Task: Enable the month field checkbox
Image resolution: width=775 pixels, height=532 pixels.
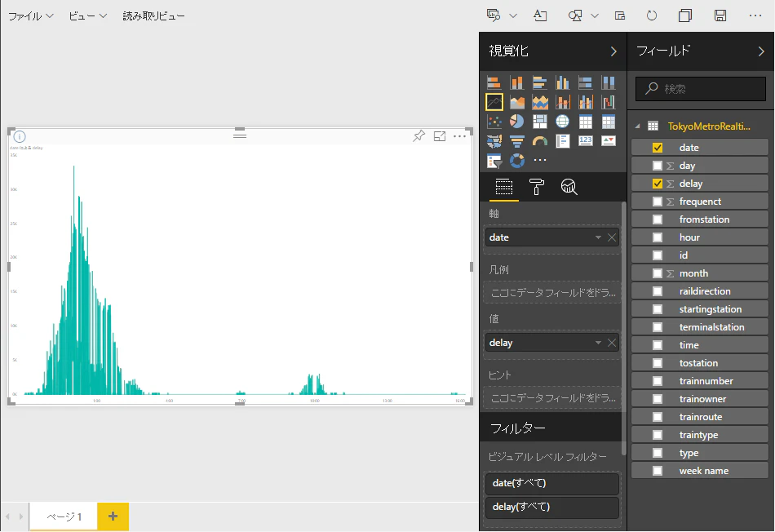Action: [658, 273]
